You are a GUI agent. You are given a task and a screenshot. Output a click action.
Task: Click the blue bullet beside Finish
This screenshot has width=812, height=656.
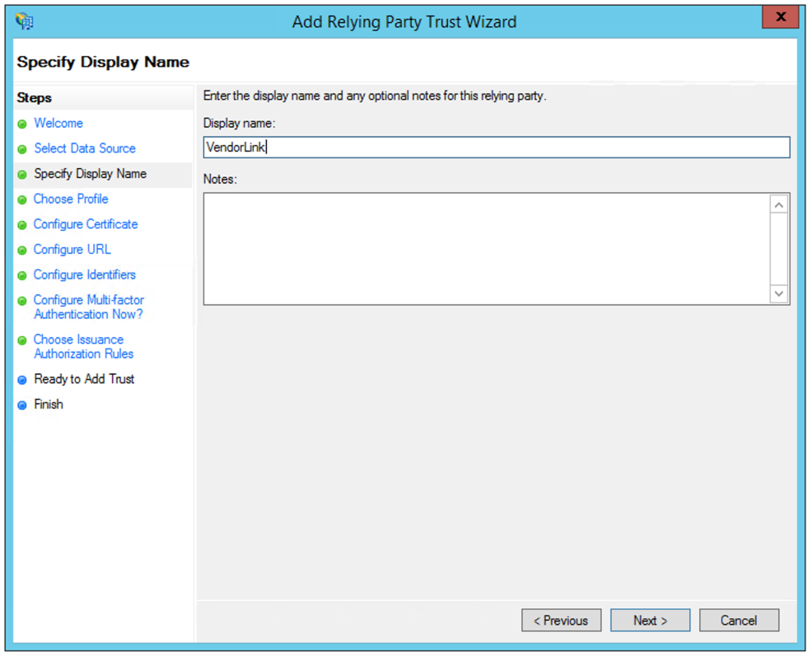[21, 405]
